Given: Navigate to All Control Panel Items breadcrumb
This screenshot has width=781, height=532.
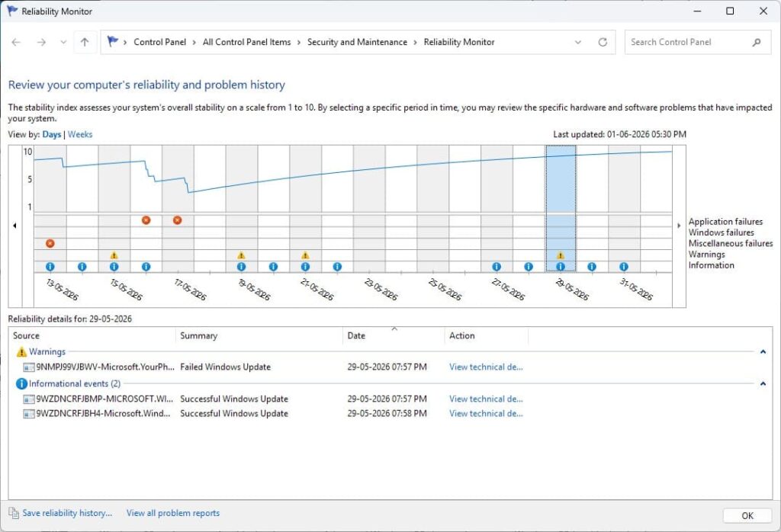Looking at the screenshot, I should pyautogui.click(x=246, y=43).
